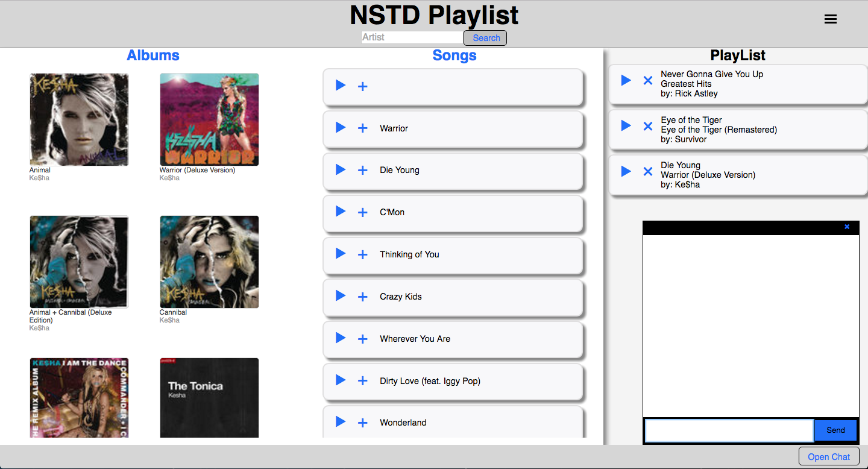Remove "Die Young" from the playlist
The height and width of the screenshot is (469, 868).
[x=647, y=171]
